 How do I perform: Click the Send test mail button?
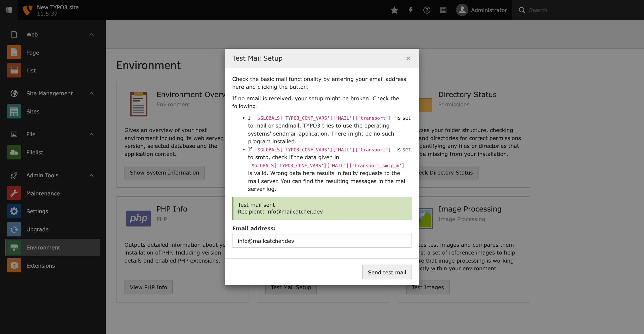tap(387, 272)
